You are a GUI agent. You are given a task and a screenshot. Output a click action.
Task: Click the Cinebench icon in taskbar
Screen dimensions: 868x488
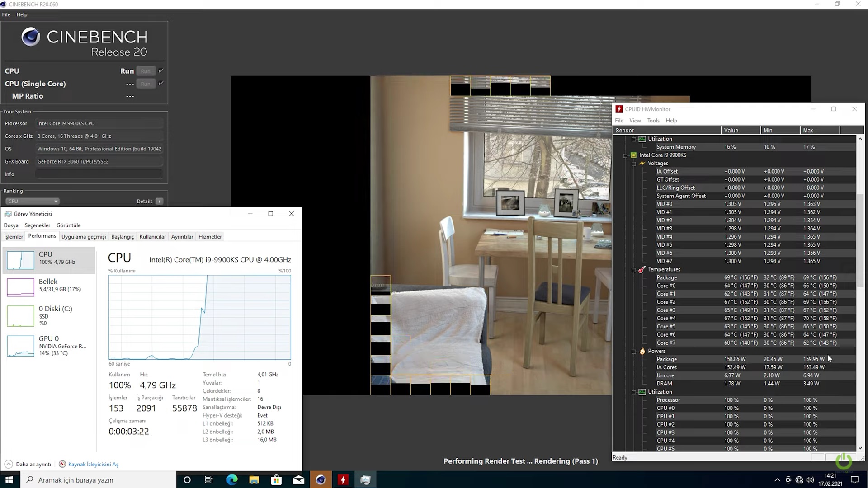(x=321, y=480)
